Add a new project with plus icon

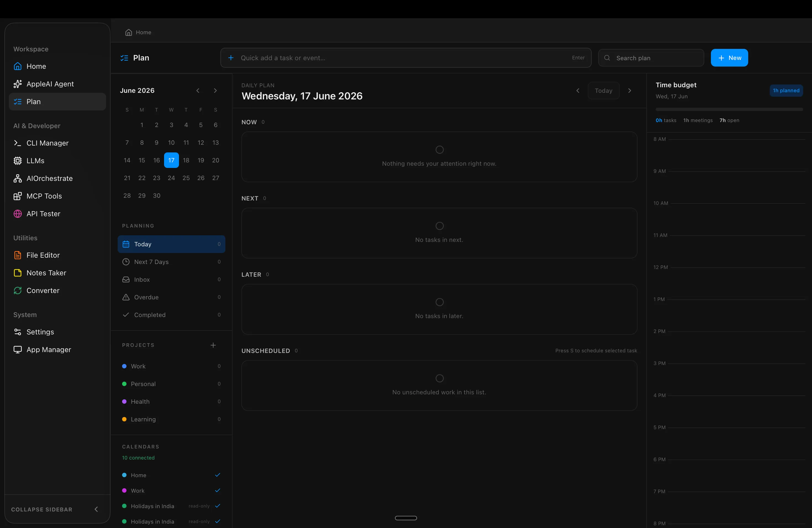[213, 345]
